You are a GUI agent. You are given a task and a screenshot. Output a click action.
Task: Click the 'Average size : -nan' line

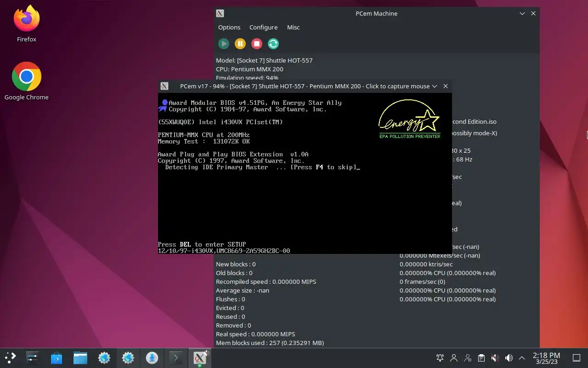[243, 290]
